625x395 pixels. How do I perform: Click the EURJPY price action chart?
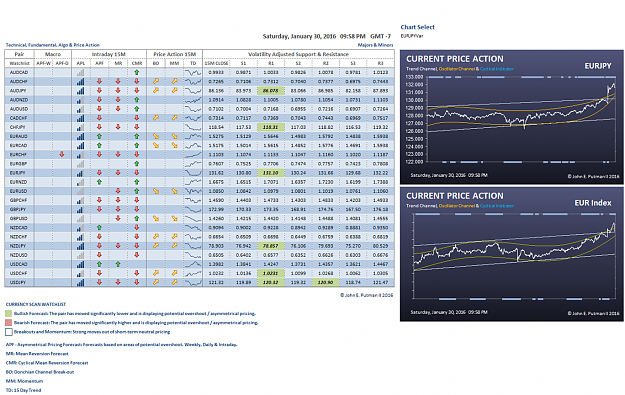click(x=512, y=117)
